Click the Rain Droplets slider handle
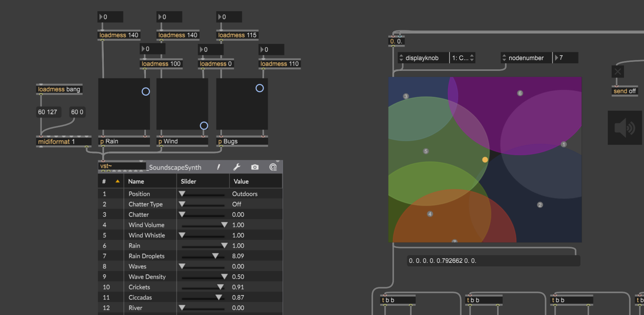Viewport: 644px width, 315px height. point(215,256)
